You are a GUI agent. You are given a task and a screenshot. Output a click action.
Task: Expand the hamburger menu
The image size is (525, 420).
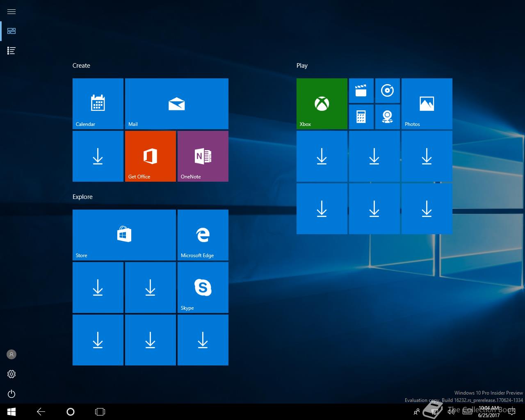click(x=11, y=11)
